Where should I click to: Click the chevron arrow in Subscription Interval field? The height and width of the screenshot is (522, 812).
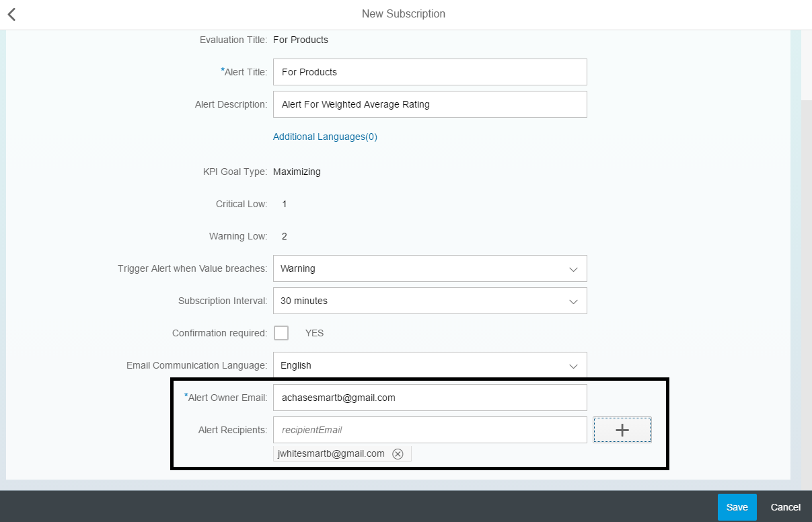573,301
